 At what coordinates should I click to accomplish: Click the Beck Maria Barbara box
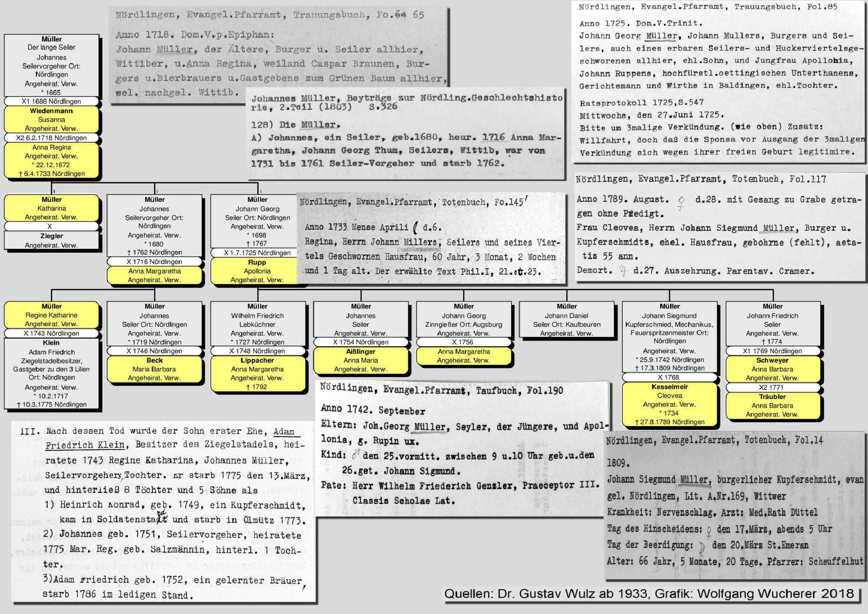155,369
